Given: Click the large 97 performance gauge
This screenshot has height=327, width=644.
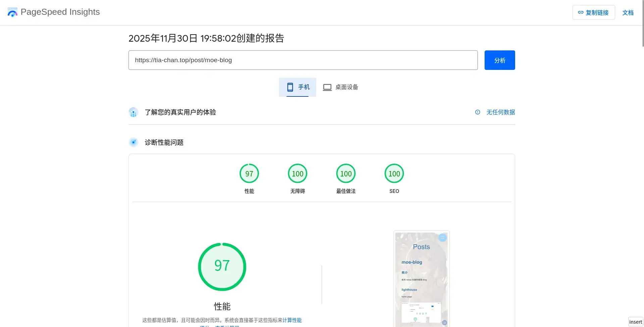Looking at the screenshot, I should click(x=222, y=267).
